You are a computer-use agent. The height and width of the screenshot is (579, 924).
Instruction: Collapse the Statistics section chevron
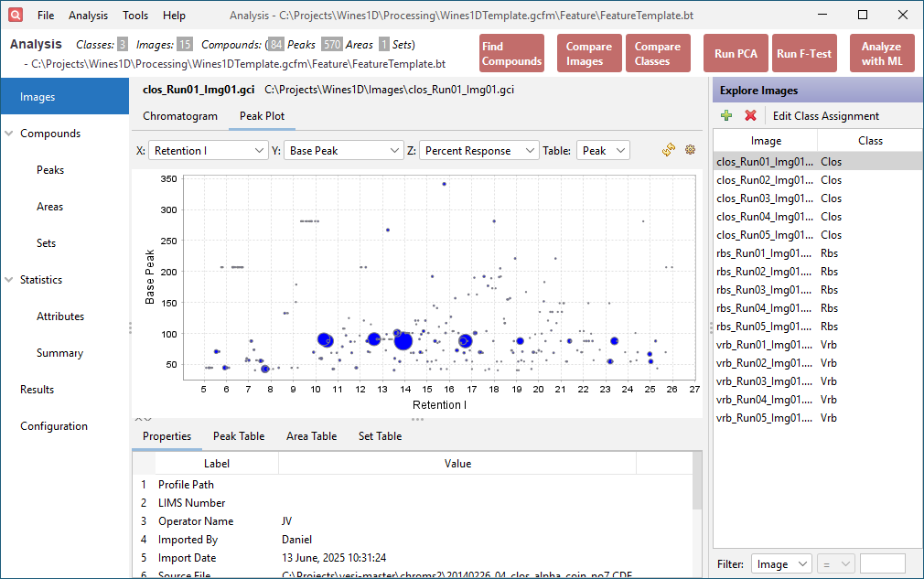point(9,280)
